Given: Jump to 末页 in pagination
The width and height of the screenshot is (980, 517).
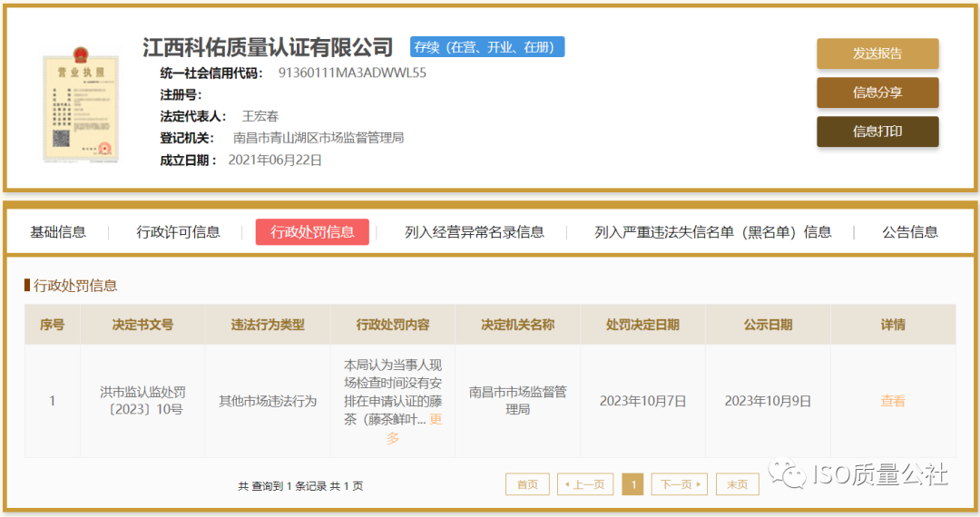Looking at the screenshot, I should (x=738, y=484).
